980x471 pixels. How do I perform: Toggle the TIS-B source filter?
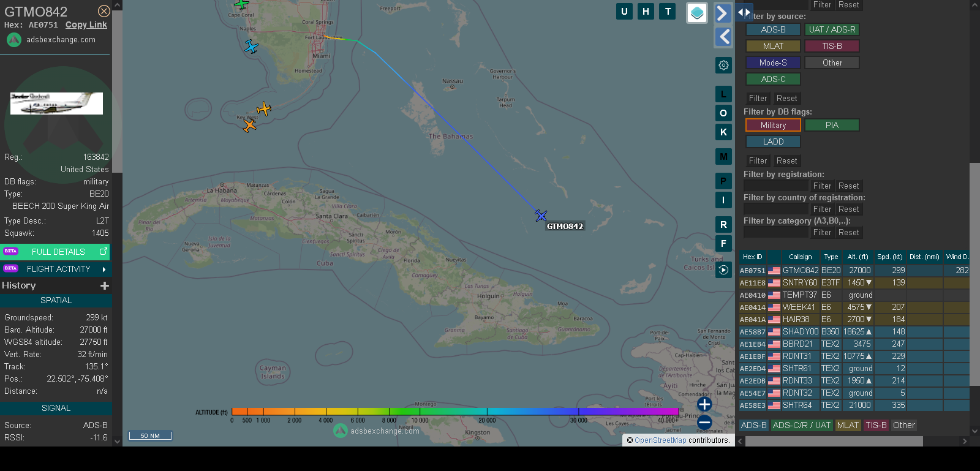832,46
